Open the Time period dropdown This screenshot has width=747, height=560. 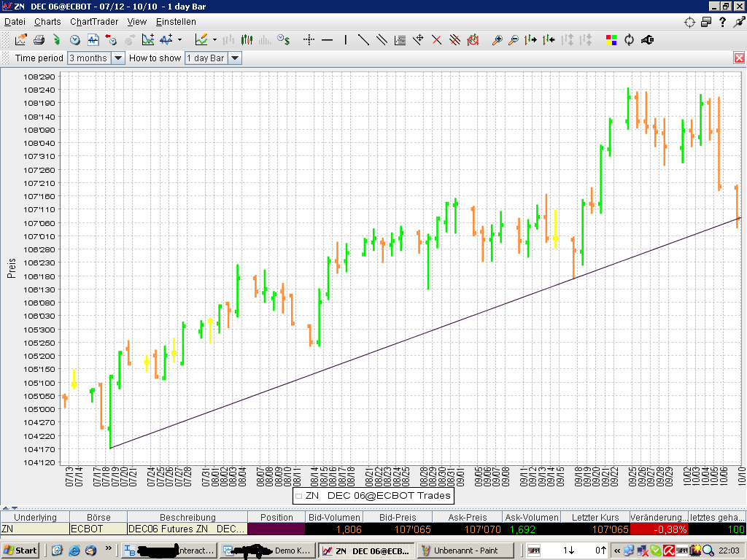coord(118,58)
